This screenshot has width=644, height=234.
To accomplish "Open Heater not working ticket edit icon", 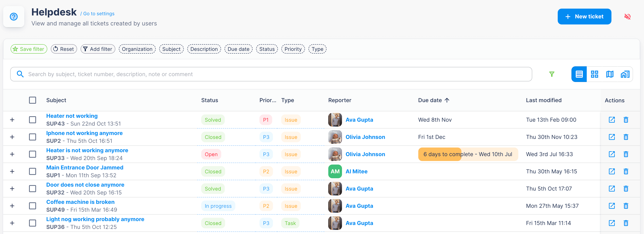I will click(611, 120).
